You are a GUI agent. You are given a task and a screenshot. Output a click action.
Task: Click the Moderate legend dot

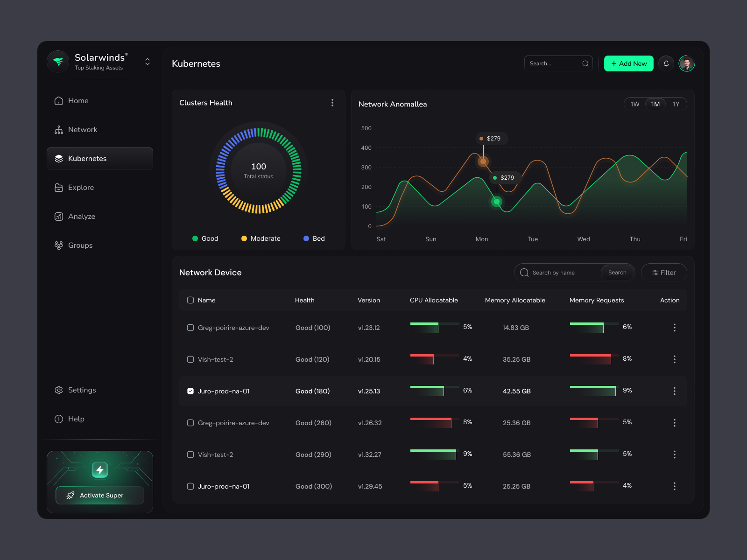244,238
